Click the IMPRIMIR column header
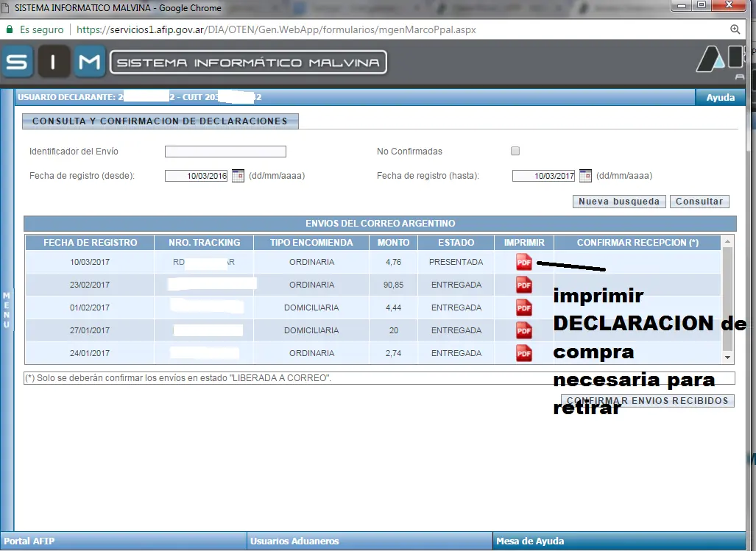The image size is (756, 551). [x=524, y=243]
